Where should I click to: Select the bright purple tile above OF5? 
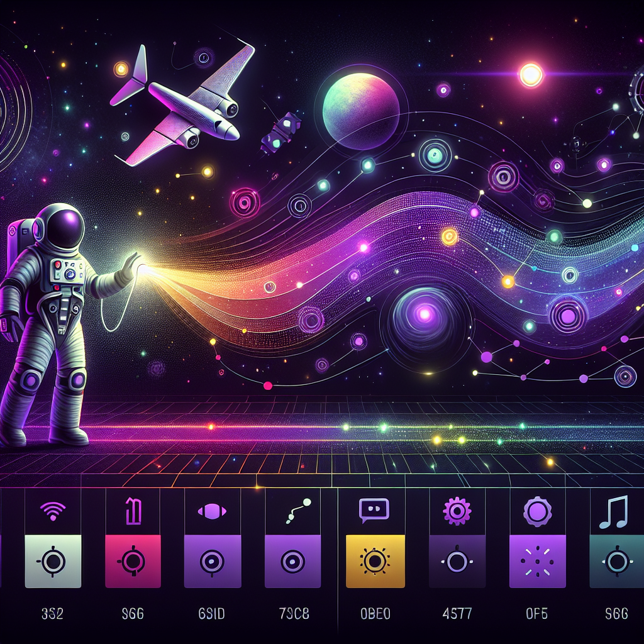(538, 561)
